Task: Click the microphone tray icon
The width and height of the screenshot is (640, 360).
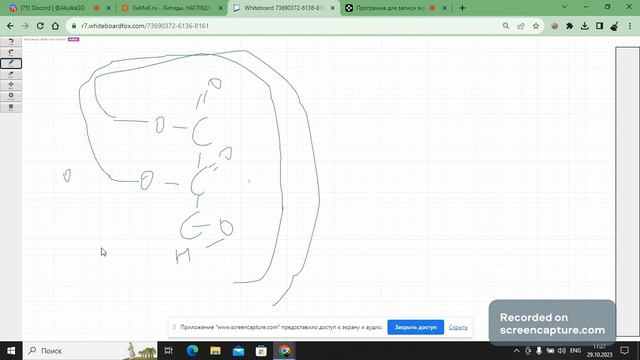Action: (x=539, y=351)
